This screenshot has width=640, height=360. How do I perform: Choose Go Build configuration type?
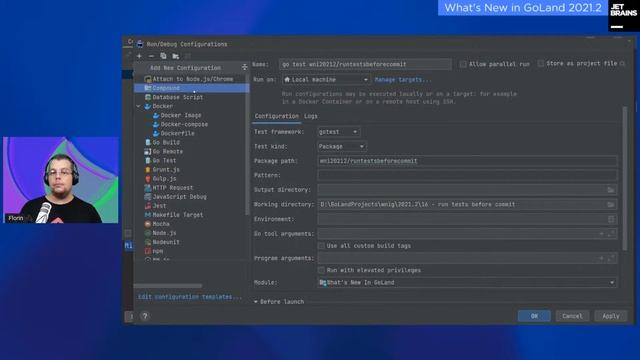coord(166,142)
